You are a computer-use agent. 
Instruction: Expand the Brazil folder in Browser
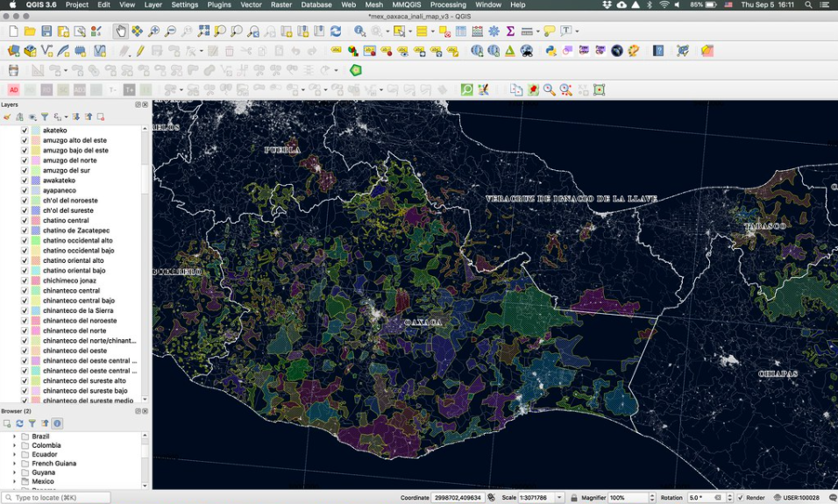coord(14,437)
